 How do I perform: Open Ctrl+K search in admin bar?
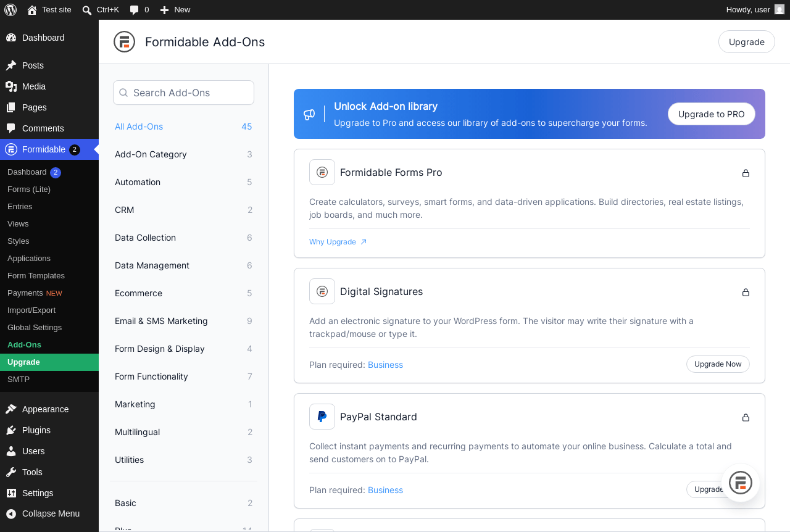[101, 10]
